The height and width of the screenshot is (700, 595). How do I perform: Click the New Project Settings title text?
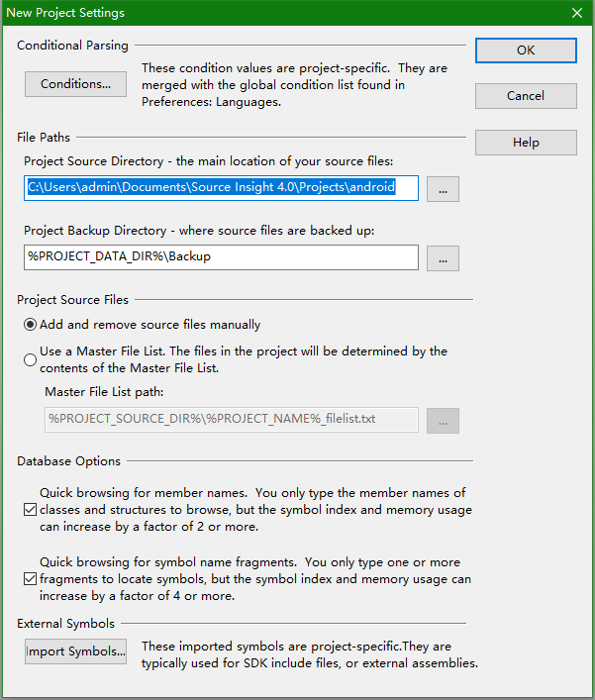coord(65,13)
